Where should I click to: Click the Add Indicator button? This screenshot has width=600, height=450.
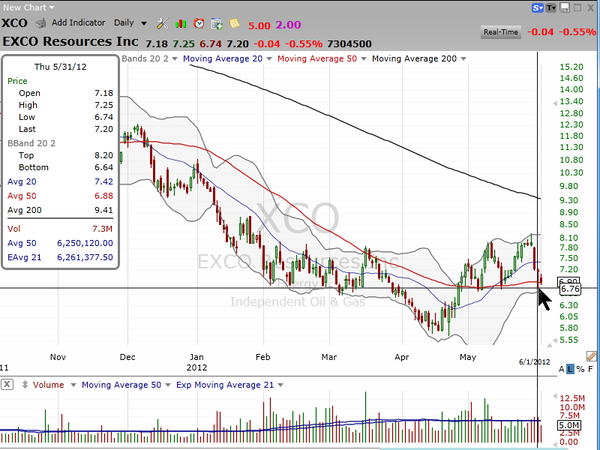click(x=78, y=23)
